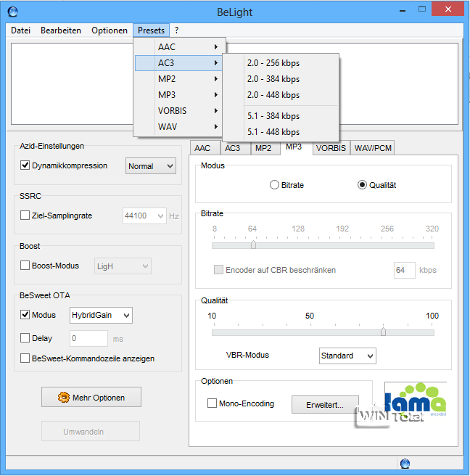
Task: Open the Optionen menu
Action: pos(110,30)
